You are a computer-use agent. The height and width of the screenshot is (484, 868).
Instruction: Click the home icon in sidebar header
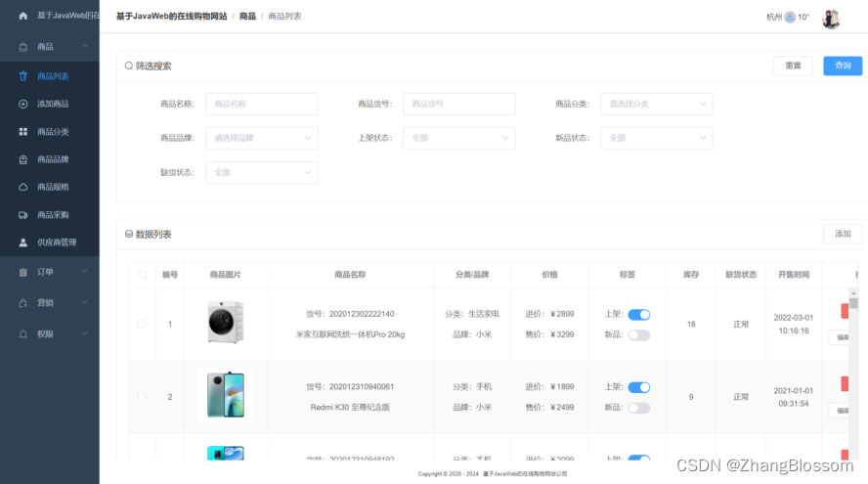[x=22, y=16]
